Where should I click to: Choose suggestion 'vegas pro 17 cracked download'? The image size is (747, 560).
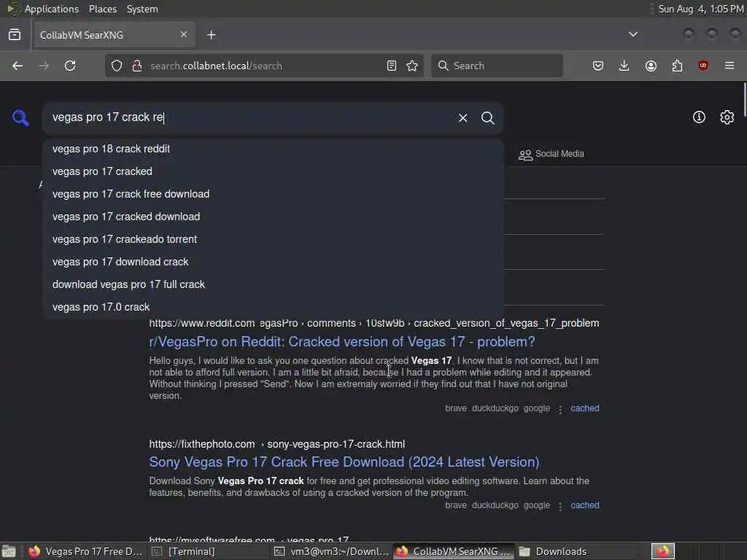(x=273, y=217)
